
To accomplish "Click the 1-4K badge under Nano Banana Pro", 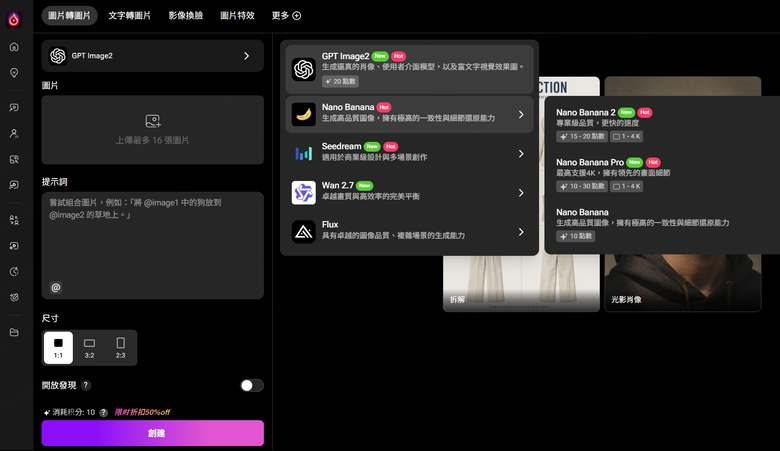I will (x=627, y=186).
